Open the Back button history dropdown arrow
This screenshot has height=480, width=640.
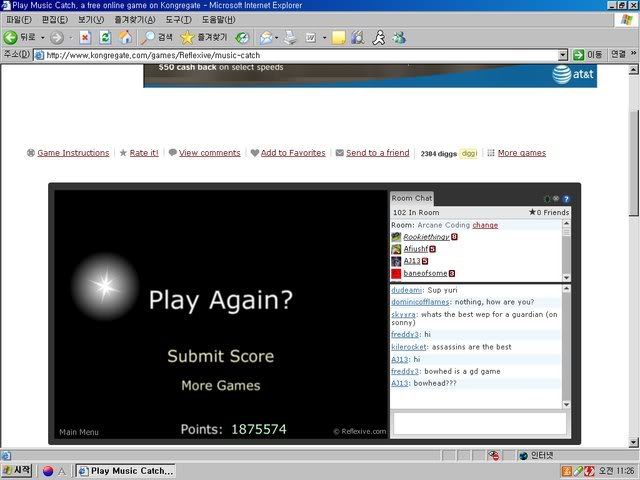click(x=41, y=37)
